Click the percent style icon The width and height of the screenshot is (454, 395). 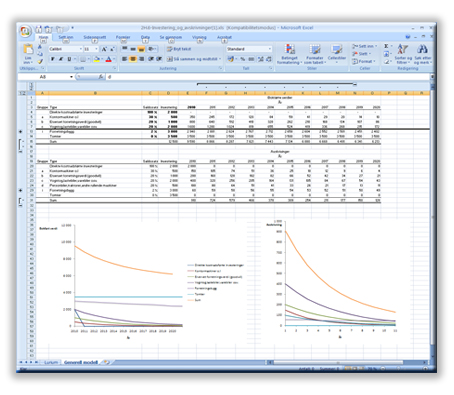tap(242, 59)
